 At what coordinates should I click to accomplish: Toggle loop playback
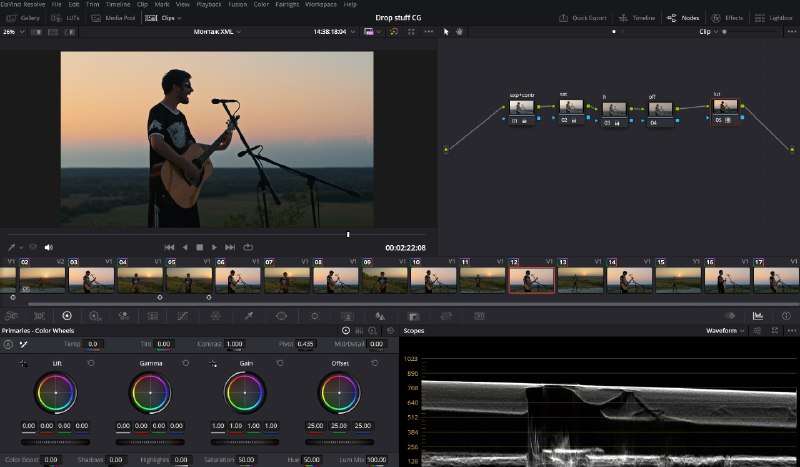click(248, 247)
